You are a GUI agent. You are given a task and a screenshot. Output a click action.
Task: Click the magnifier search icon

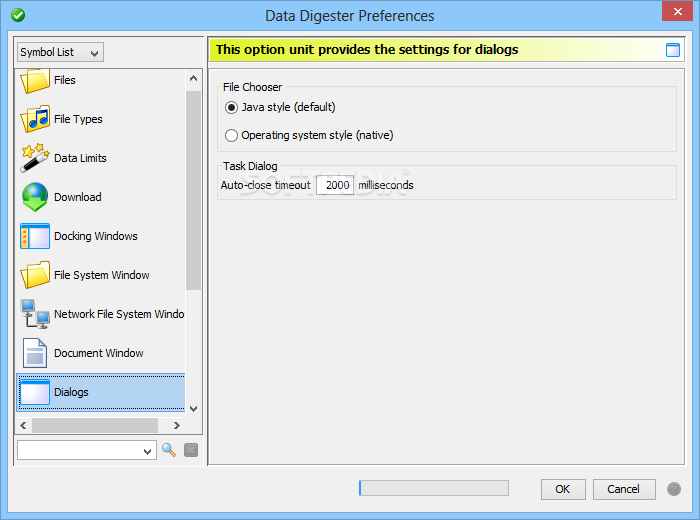tap(169, 450)
